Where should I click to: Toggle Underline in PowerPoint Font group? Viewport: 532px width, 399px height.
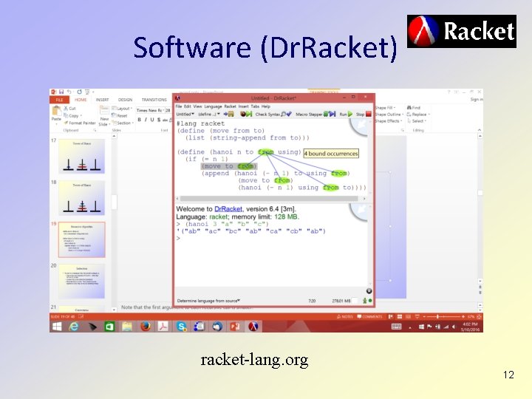tap(152, 120)
